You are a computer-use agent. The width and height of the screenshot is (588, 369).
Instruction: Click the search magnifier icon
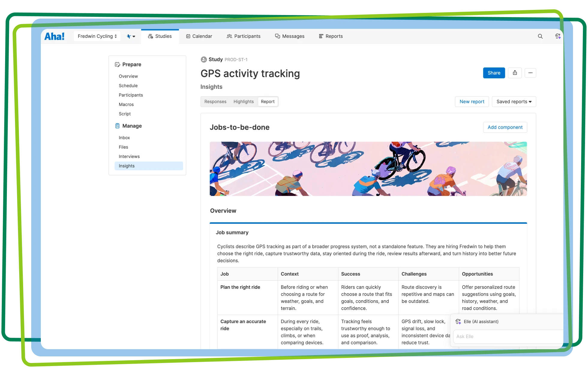540,36
